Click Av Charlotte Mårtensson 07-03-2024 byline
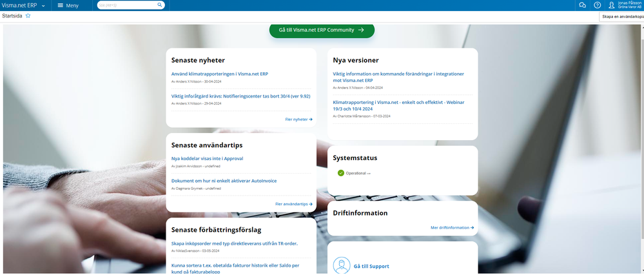 click(362, 116)
